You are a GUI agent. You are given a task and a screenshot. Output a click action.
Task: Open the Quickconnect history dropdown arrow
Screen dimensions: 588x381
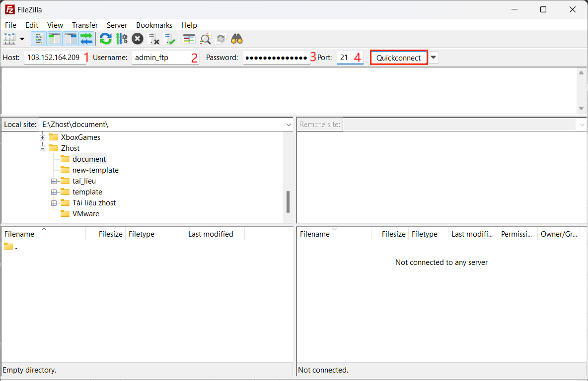click(434, 58)
